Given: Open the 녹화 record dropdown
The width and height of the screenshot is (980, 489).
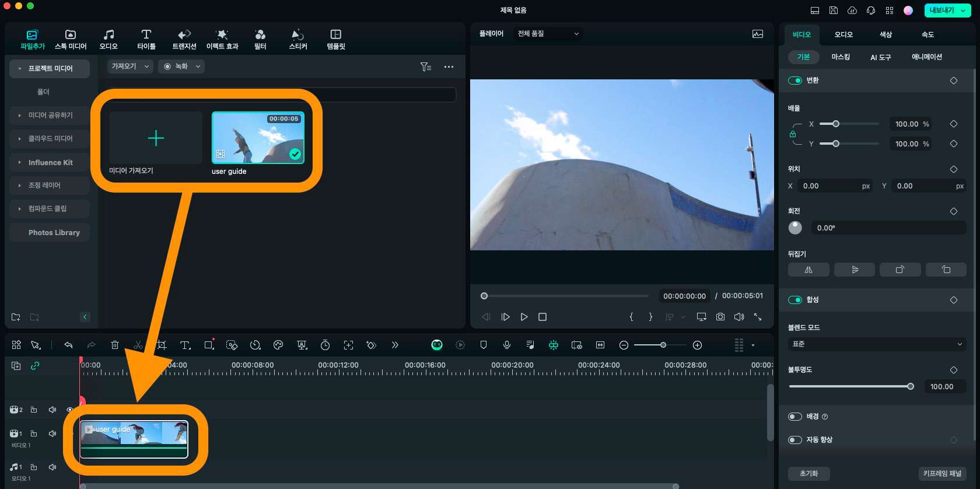Looking at the screenshot, I should [182, 67].
